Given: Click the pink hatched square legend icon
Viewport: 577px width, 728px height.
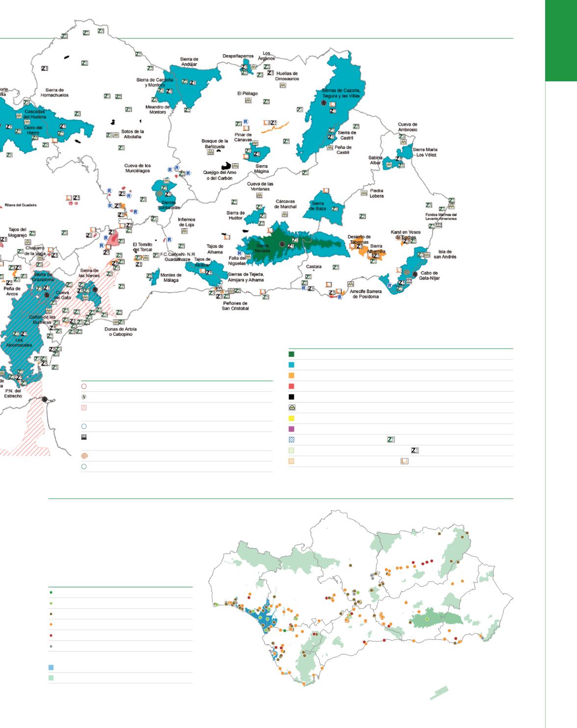Looking at the screenshot, I should tap(84, 408).
